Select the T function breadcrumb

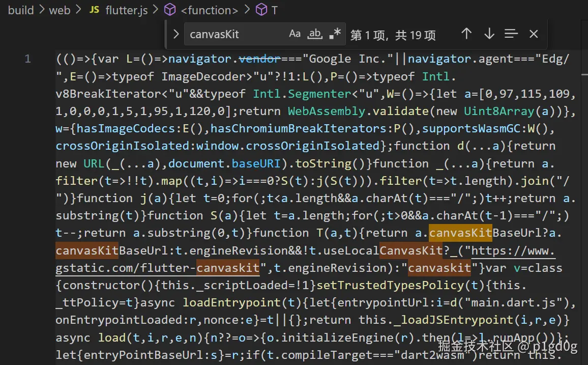[x=275, y=10]
